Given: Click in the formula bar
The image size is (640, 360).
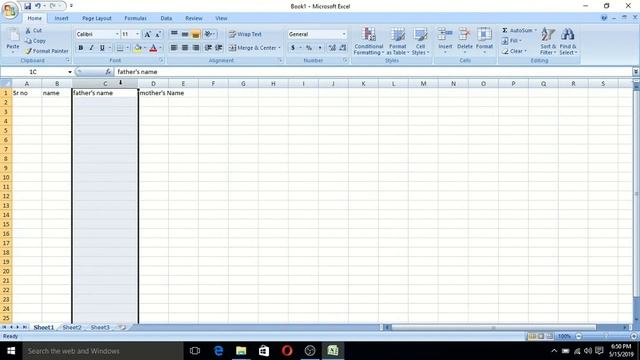Looking at the screenshot, I should pyautogui.click(x=373, y=72).
